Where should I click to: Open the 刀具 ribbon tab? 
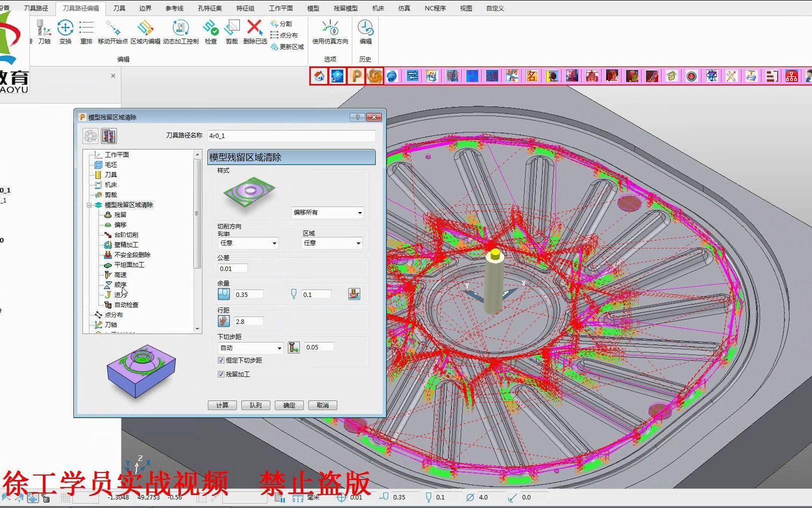click(x=119, y=8)
